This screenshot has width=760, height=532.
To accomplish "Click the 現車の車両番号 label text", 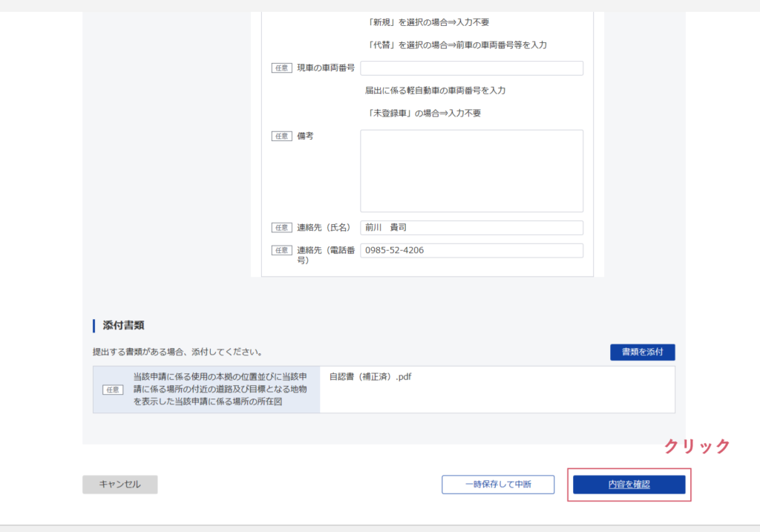I will [325, 68].
